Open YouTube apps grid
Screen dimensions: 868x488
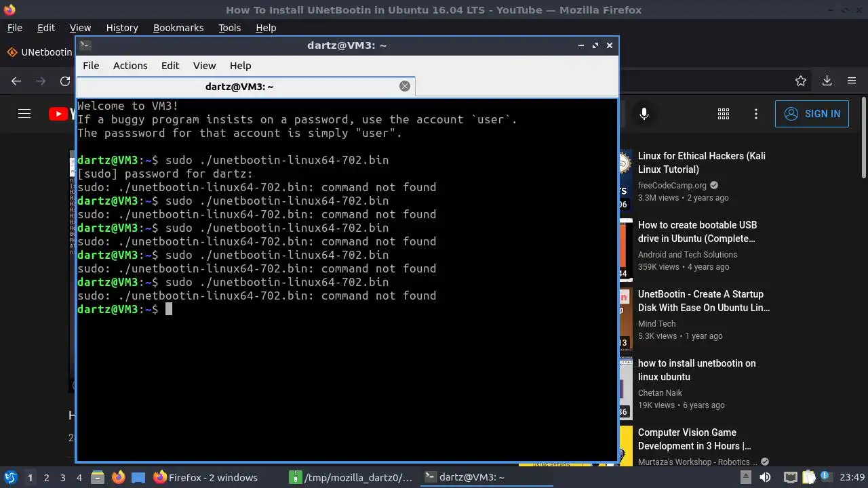[x=724, y=114]
